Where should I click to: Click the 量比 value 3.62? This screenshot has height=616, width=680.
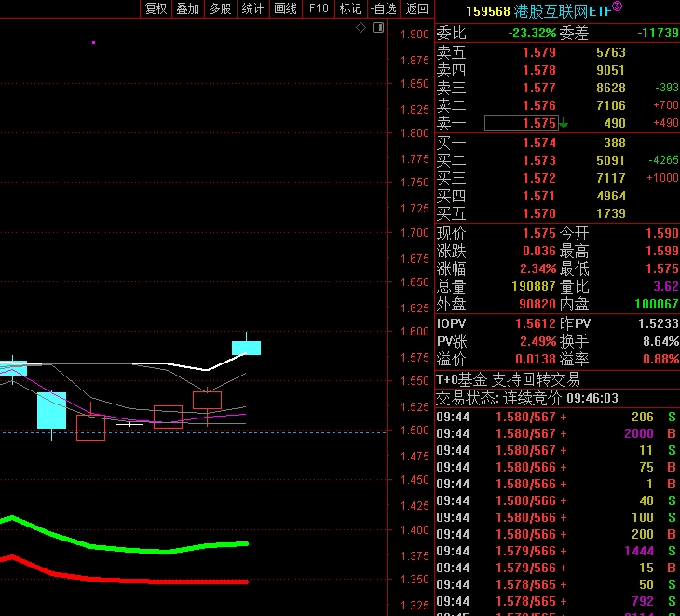click(666, 287)
